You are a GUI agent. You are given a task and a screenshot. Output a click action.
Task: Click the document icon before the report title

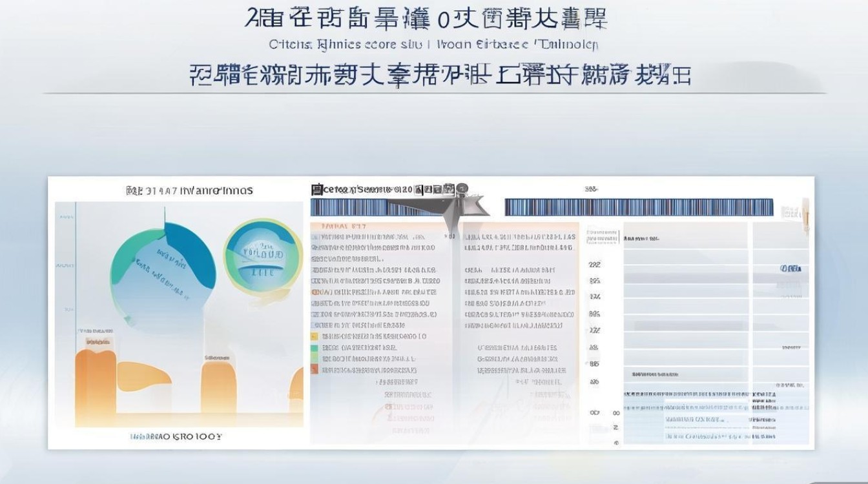pyautogui.click(x=316, y=189)
